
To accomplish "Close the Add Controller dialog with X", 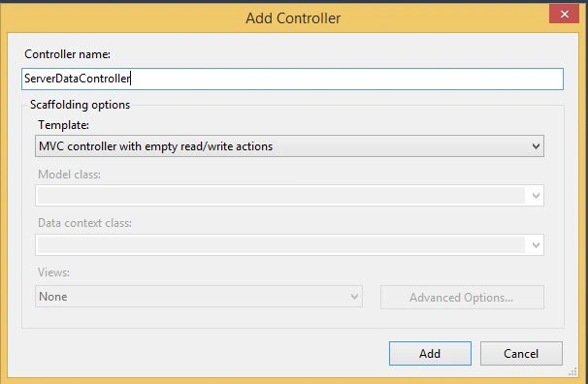I will (564, 14).
